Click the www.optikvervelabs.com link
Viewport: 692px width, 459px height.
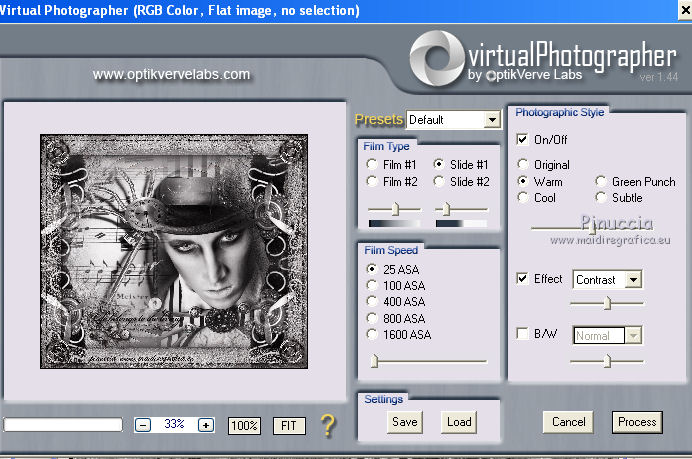[171, 74]
